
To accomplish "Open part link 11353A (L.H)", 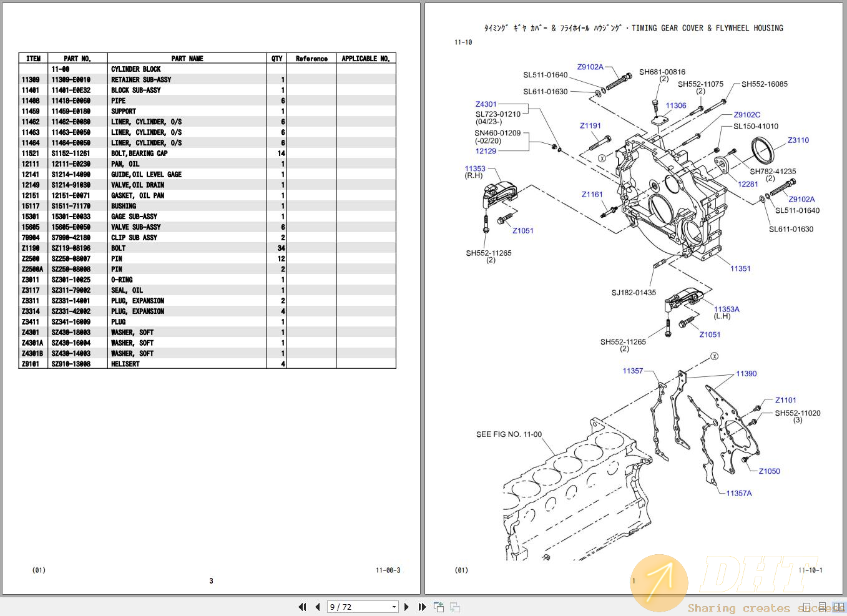I will 727,309.
